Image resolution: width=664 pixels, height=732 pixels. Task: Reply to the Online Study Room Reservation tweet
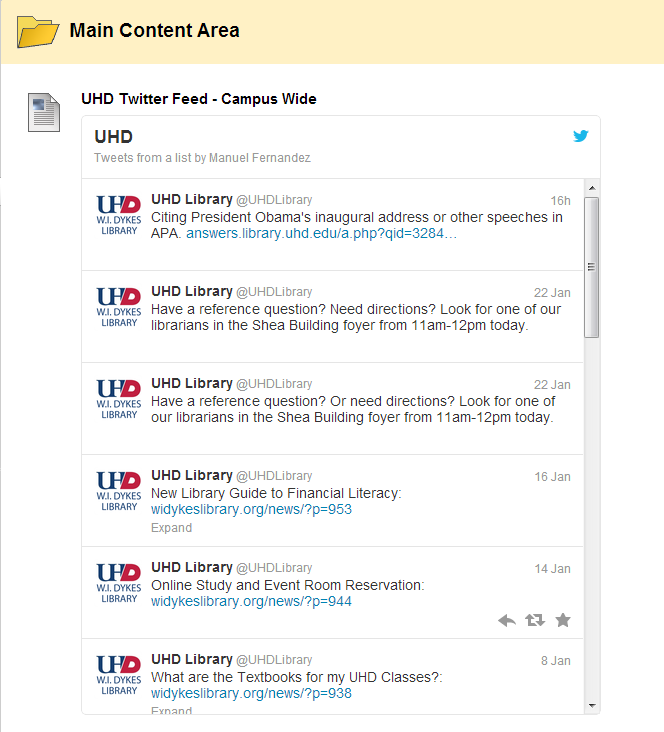pos(507,620)
